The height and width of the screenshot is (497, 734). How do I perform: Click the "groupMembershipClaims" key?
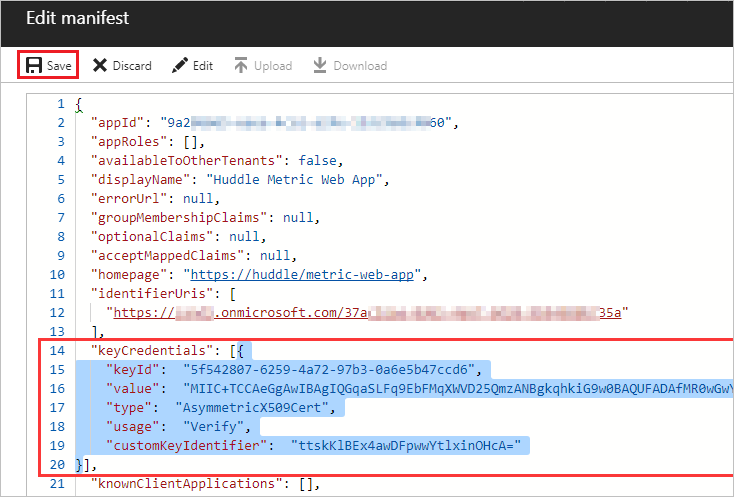tap(179, 218)
